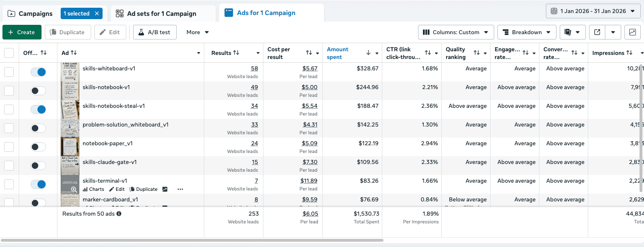Click the Ad sets grid icon
The width and height of the screenshot is (644, 247).
[x=120, y=13]
